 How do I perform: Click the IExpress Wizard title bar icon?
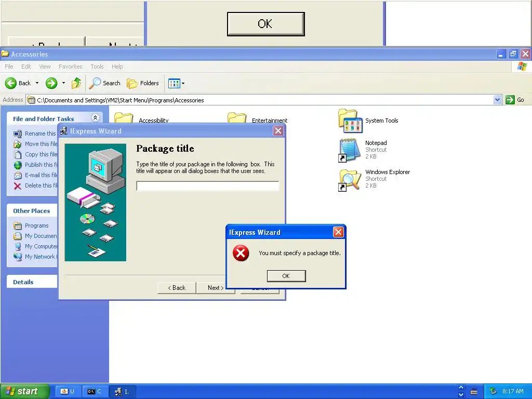(x=63, y=131)
